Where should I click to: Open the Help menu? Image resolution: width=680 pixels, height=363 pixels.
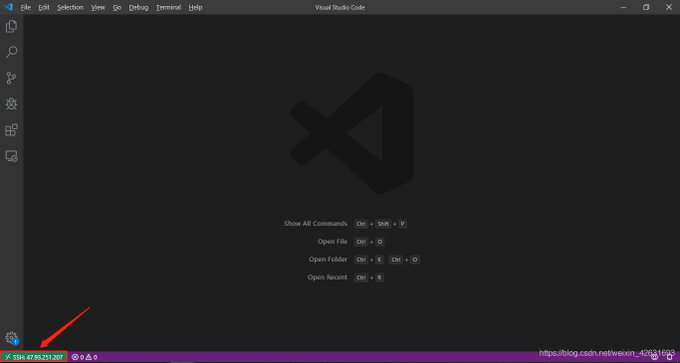point(195,7)
